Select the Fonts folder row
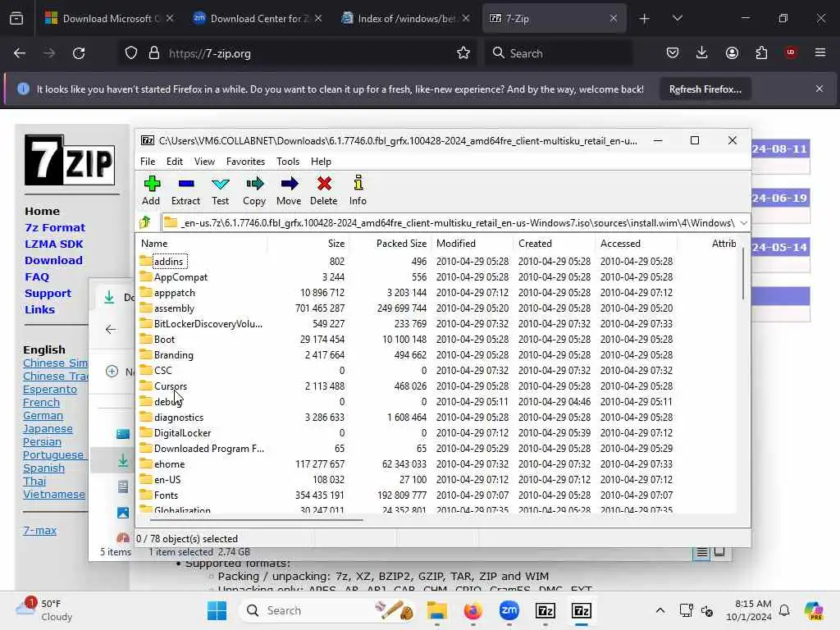 click(x=437, y=495)
